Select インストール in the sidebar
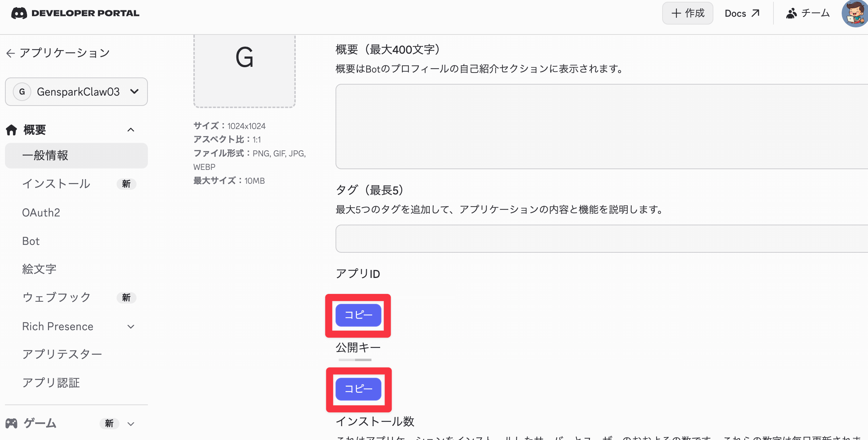The width and height of the screenshot is (868, 440). 56,184
